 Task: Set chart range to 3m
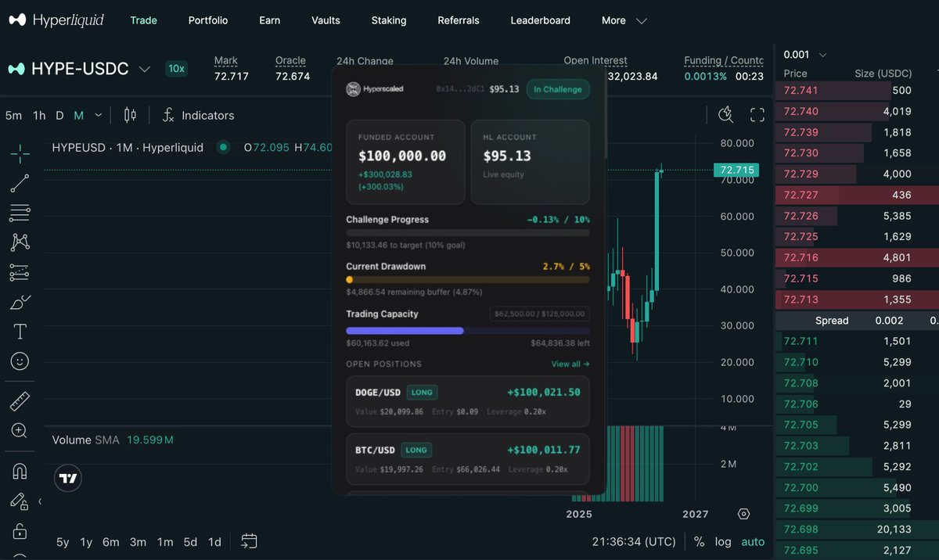(138, 542)
